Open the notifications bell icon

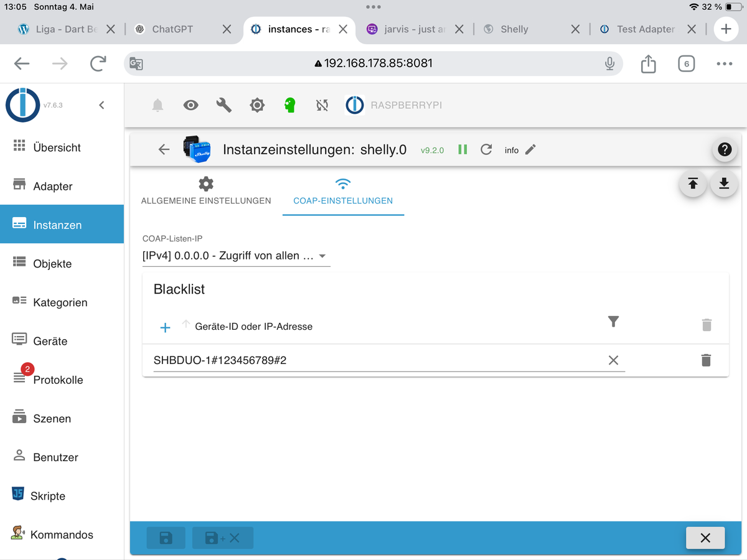157,105
